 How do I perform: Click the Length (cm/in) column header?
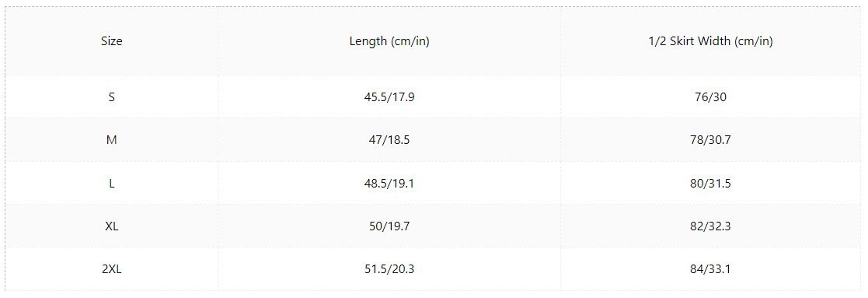pyautogui.click(x=389, y=41)
